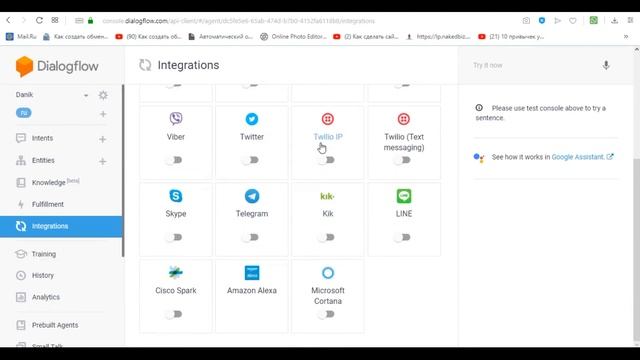This screenshot has height=360, width=640.
Task: Add a new intent with plus icon
Action: 103,139
